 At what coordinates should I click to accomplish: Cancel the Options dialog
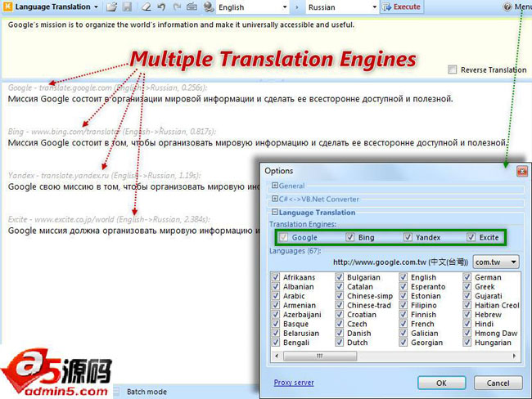tap(498, 383)
